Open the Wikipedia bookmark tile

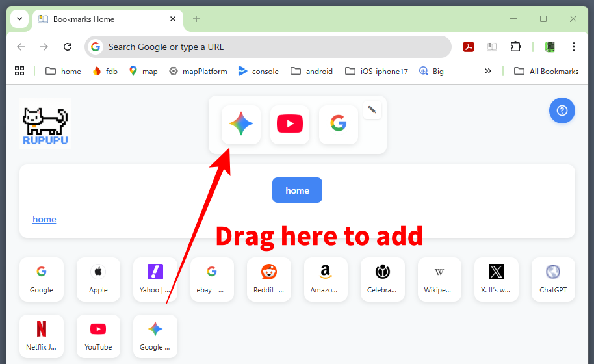tap(439, 279)
